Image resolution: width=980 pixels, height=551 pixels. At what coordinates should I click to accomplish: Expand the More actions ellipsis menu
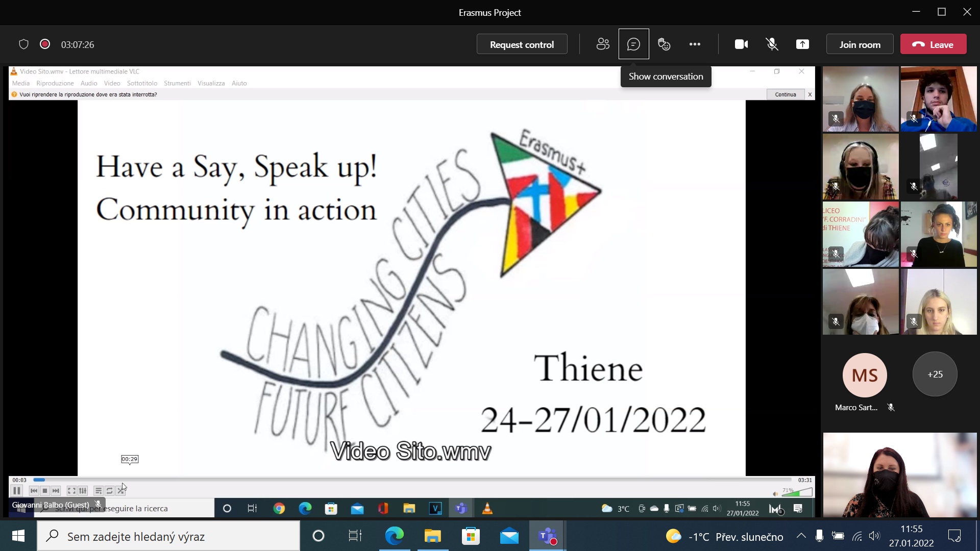click(695, 44)
